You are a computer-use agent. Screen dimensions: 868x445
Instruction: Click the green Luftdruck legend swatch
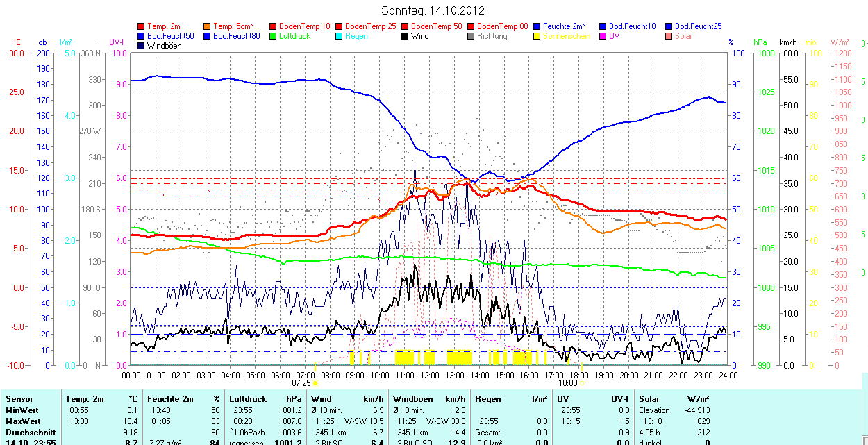tap(274, 36)
